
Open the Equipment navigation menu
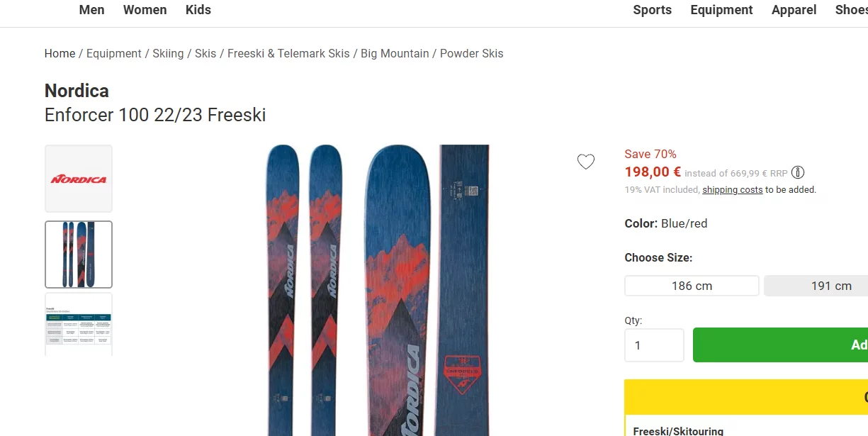721,10
